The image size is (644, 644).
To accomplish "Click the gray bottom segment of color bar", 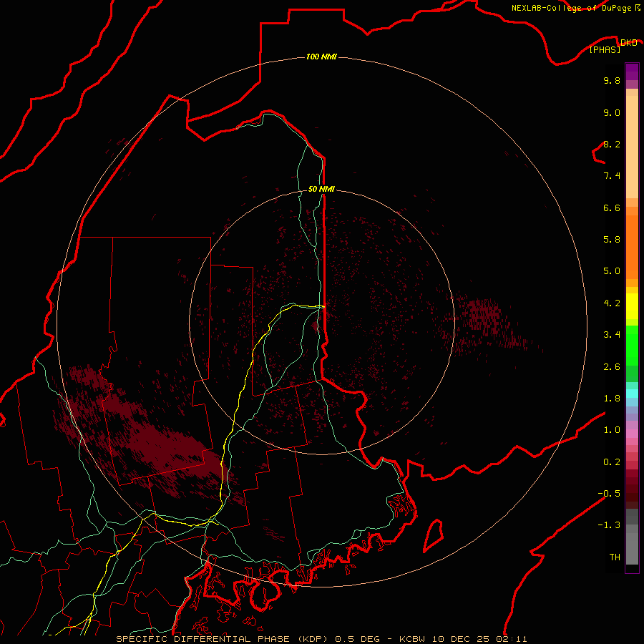I will tap(632, 548).
